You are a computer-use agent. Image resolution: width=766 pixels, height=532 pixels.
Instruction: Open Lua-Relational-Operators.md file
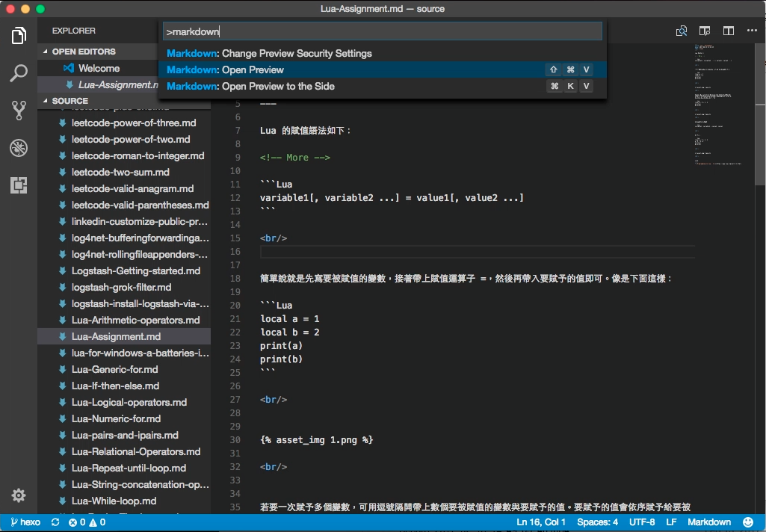[124, 451]
